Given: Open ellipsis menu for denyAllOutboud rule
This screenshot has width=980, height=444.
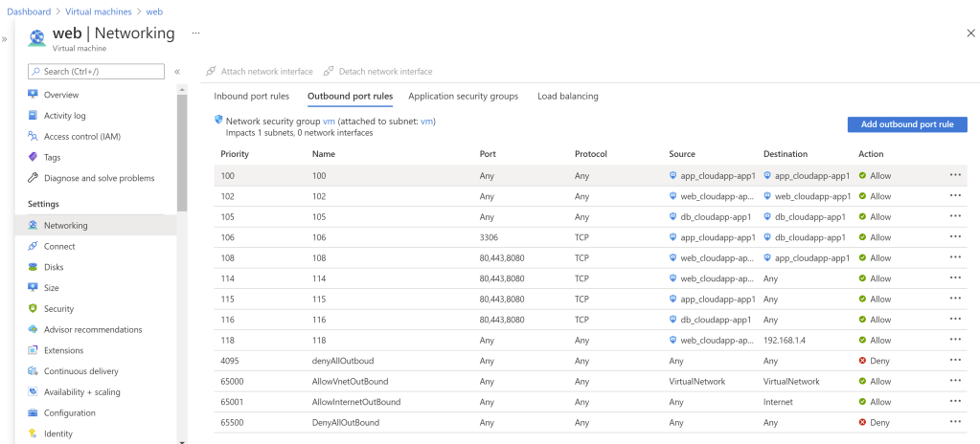Looking at the screenshot, I should click(x=954, y=361).
